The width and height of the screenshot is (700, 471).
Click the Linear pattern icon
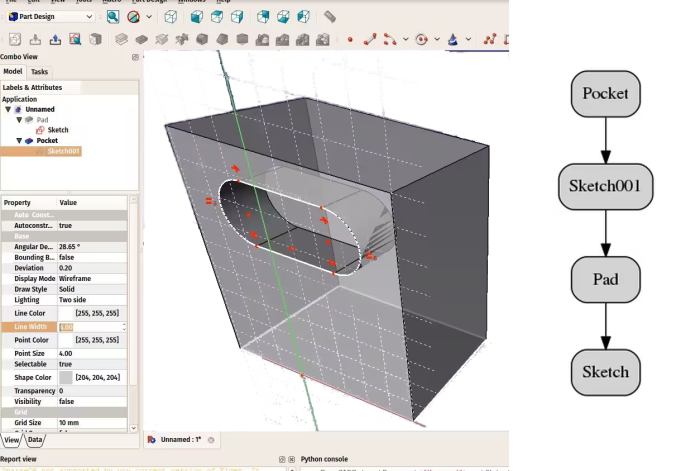click(x=282, y=39)
